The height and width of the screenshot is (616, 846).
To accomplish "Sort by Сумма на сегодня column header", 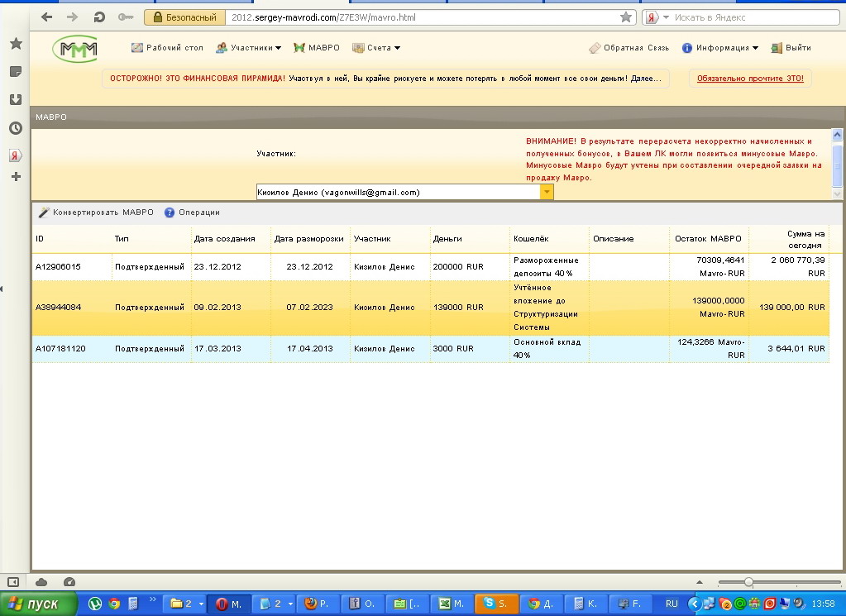I will [788, 238].
